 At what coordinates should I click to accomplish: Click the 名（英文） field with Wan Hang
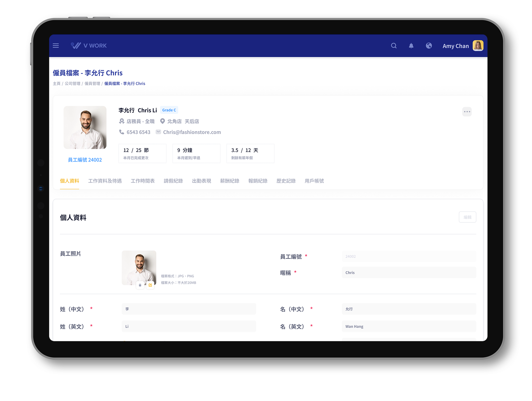[x=409, y=326]
